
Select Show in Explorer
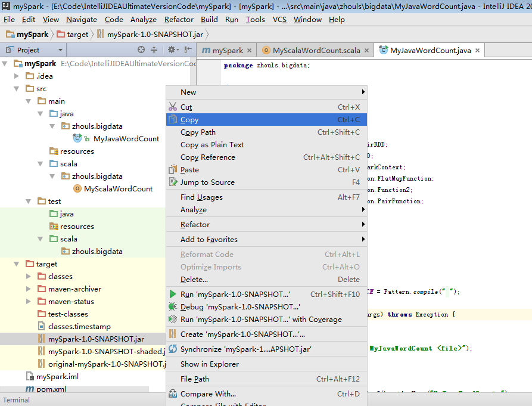coord(266,364)
